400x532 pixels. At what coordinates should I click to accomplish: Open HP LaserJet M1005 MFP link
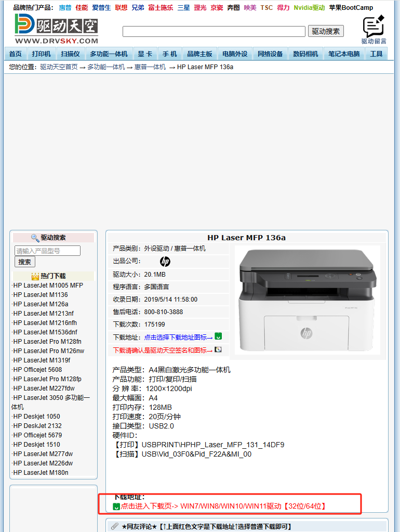point(48,286)
